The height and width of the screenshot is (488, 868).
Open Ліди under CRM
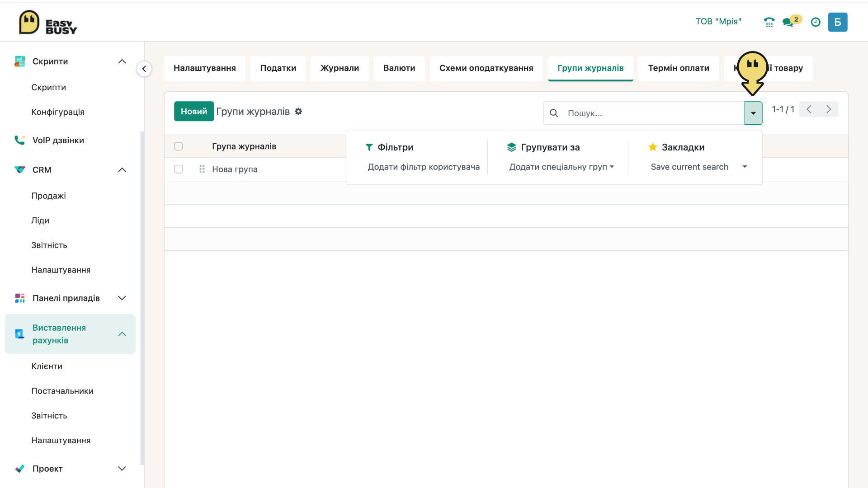click(40, 221)
